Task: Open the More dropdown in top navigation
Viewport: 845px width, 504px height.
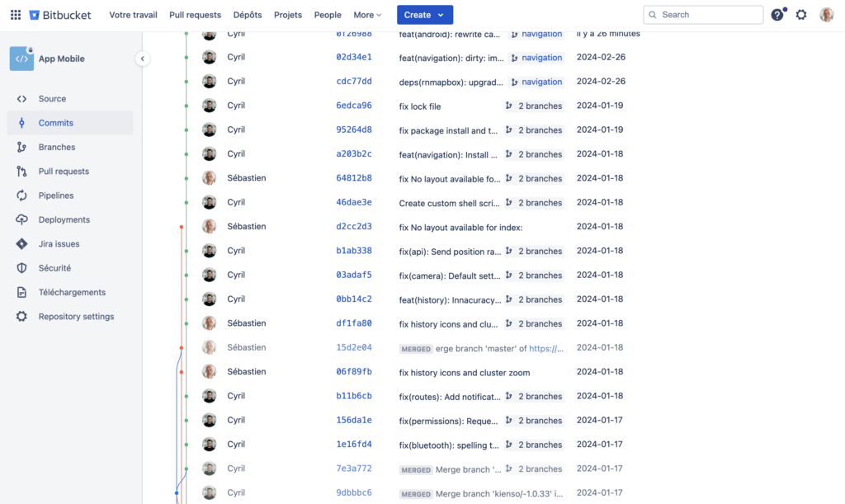Action: coord(367,15)
